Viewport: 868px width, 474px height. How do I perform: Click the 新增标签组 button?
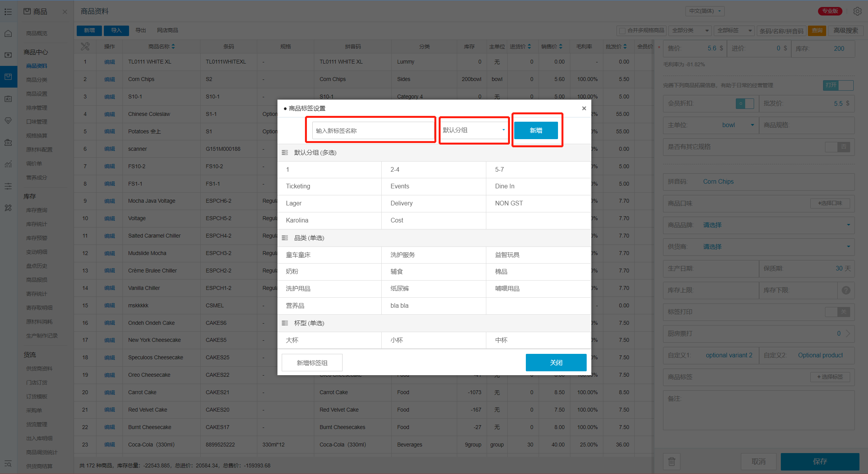pyautogui.click(x=312, y=363)
